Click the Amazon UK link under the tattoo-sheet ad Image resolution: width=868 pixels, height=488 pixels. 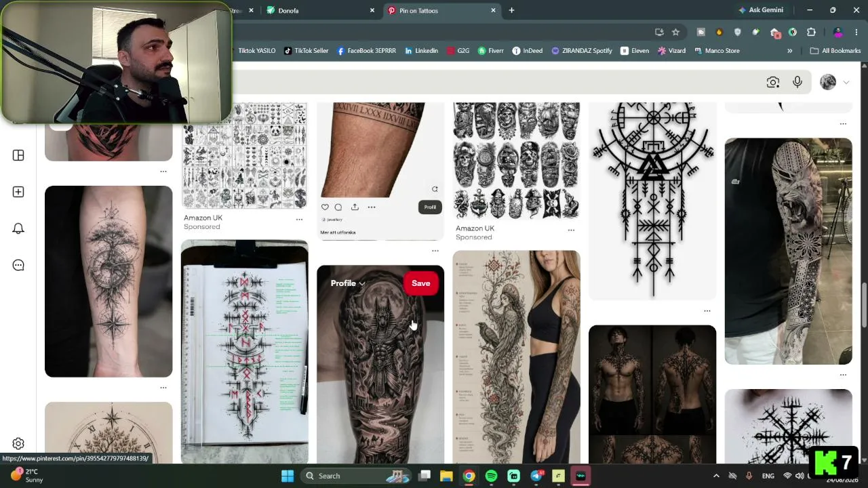(203, 218)
